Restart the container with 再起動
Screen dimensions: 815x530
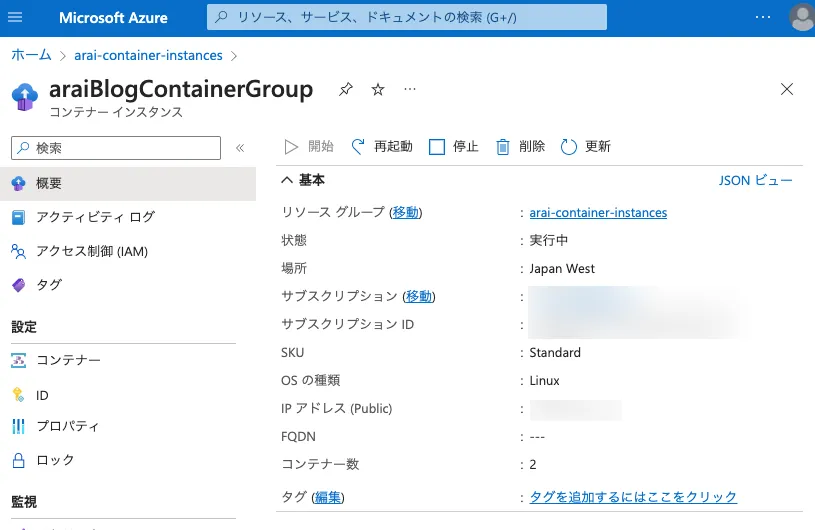click(x=382, y=147)
